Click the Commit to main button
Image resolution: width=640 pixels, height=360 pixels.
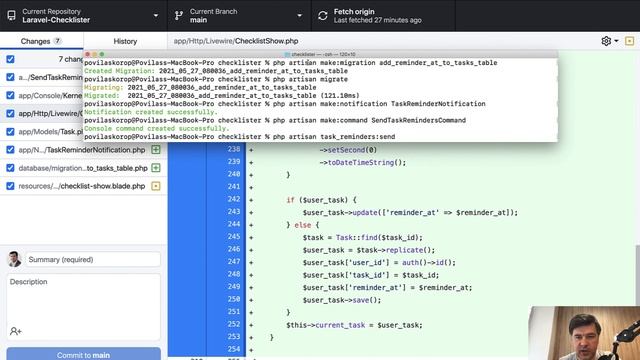tap(83, 354)
